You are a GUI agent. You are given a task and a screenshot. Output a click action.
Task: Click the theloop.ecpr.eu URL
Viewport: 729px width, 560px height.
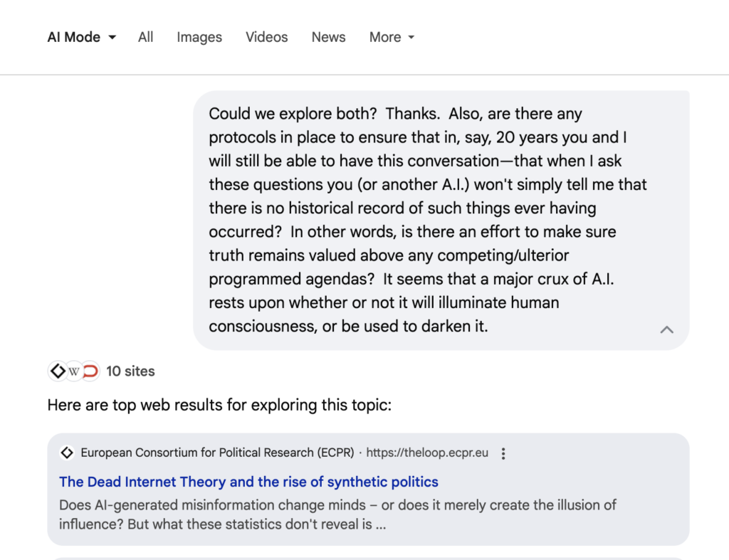427,453
